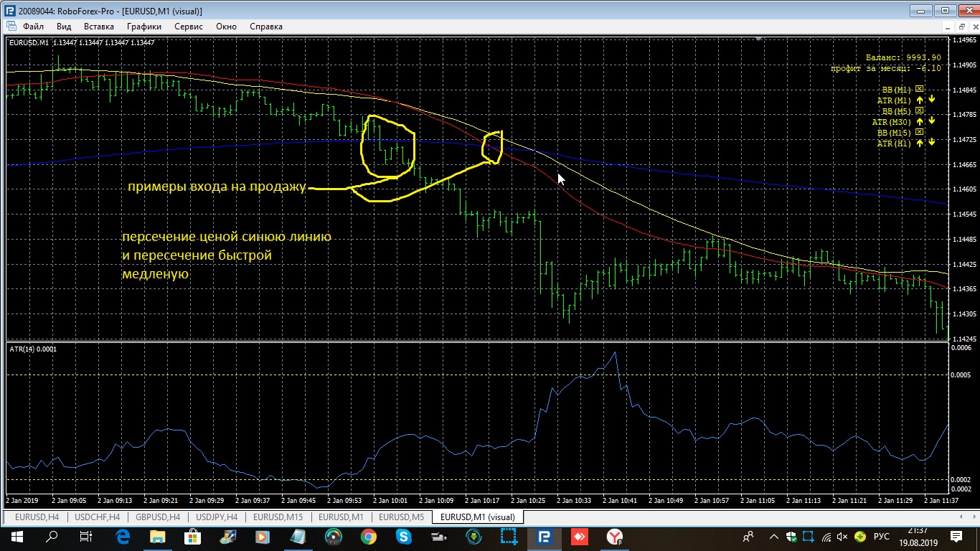Click the Баланс: 9993.90 label
Screen dimensions: 980x551
point(903,57)
